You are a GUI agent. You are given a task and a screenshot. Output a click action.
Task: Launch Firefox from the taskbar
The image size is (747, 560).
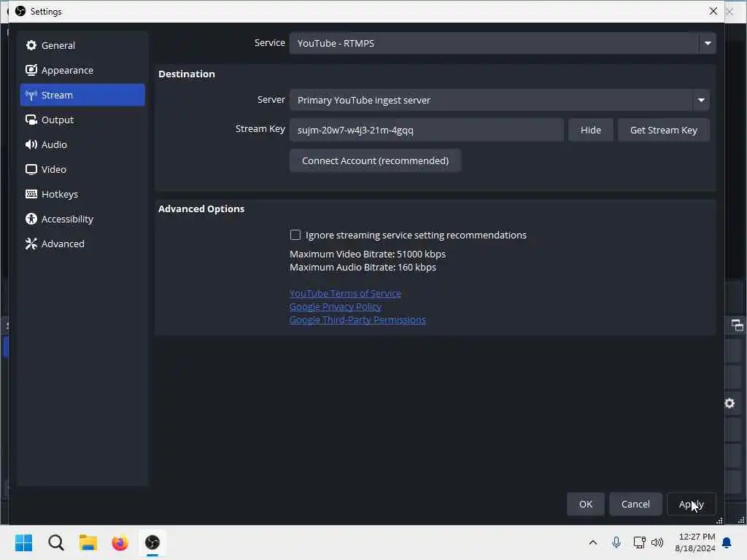pos(120,542)
